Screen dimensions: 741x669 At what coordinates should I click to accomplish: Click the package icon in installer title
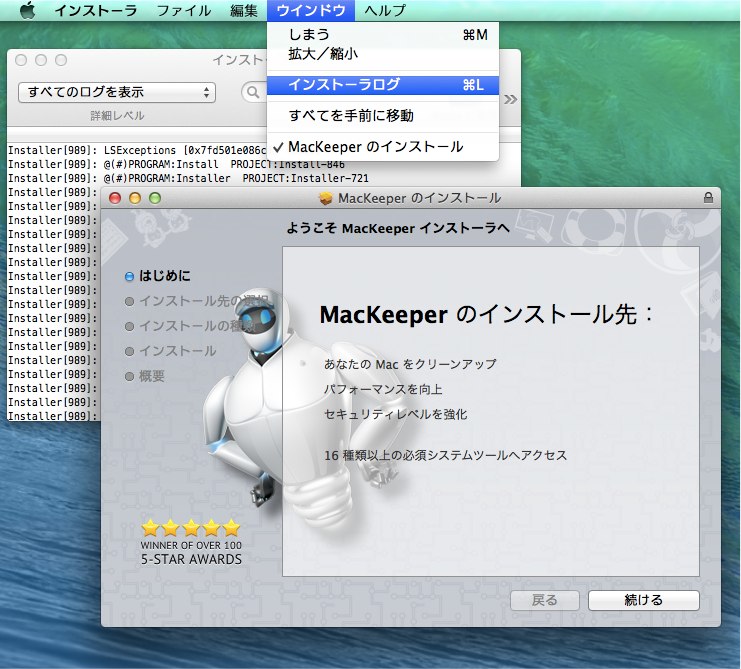326,198
